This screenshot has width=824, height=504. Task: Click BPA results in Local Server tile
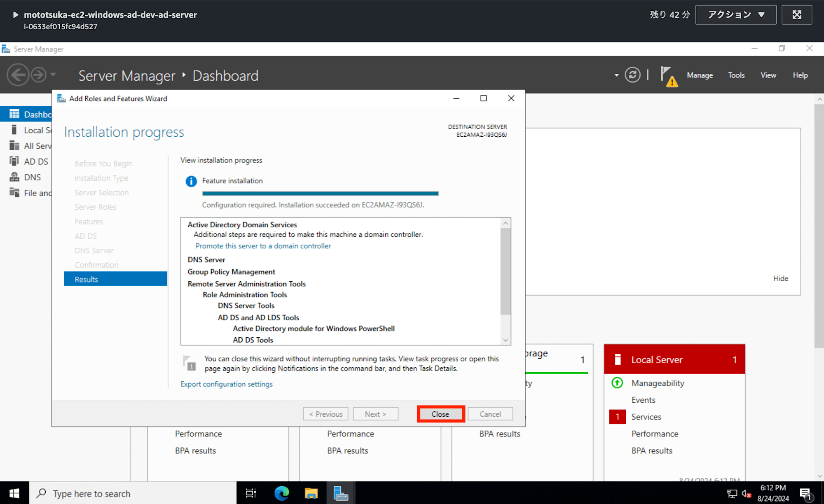click(652, 450)
